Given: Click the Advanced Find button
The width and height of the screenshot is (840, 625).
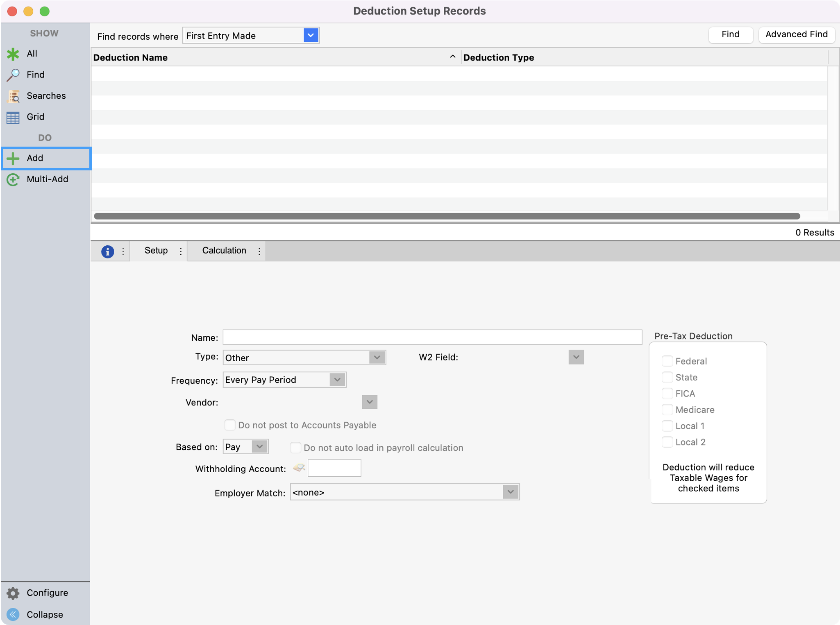Looking at the screenshot, I should pyautogui.click(x=796, y=34).
